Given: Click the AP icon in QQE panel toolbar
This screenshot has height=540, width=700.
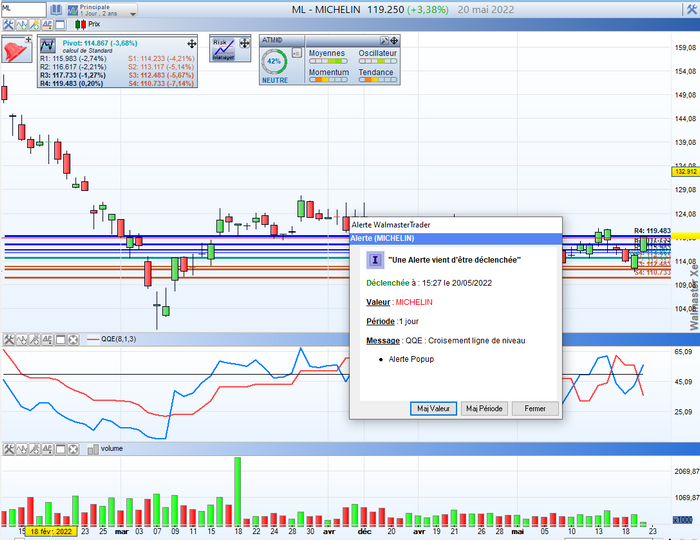Looking at the screenshot, I should coord(47,340).
